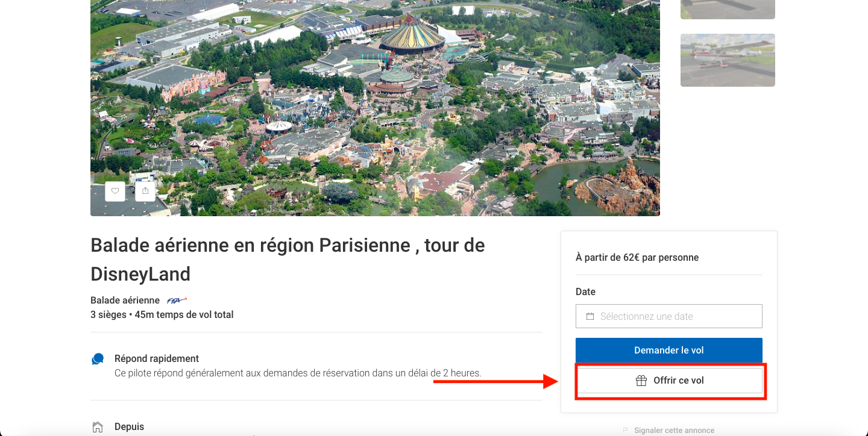Click the heart favorite icon on photo

click(x=115, y=191)
